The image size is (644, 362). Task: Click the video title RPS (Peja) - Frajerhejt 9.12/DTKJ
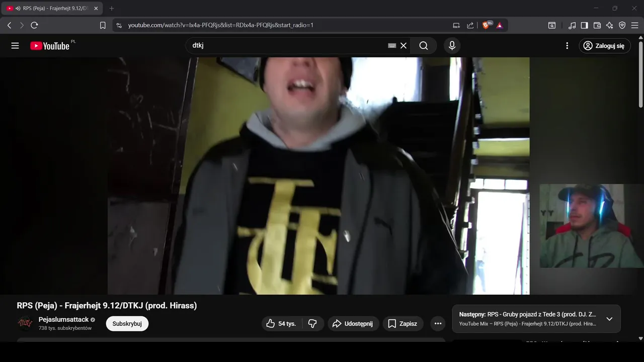tap(107, 306)
